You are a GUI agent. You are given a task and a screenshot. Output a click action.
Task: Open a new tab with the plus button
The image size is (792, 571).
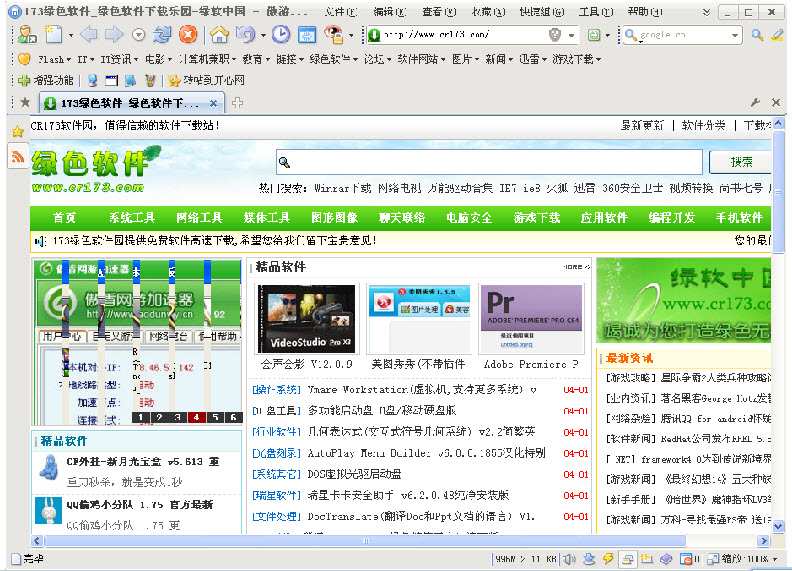237,102
